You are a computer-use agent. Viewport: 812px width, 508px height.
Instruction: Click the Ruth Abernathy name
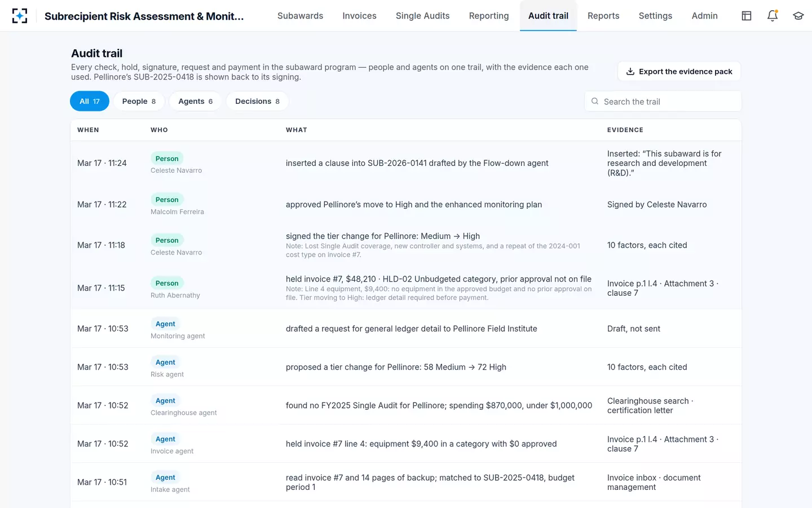[x=175, y=295]
